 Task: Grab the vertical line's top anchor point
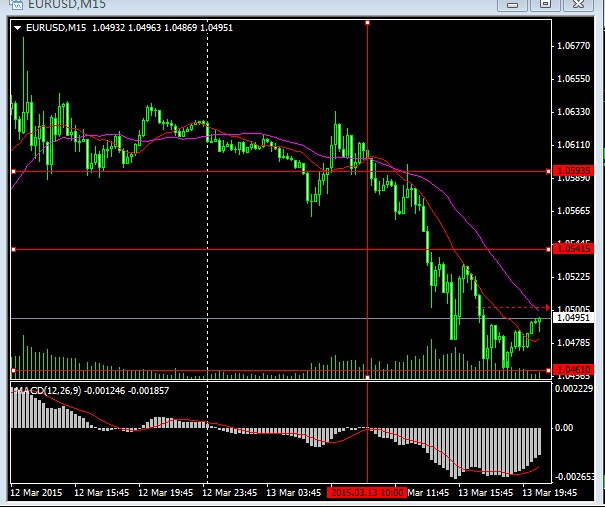click(367, 21)
